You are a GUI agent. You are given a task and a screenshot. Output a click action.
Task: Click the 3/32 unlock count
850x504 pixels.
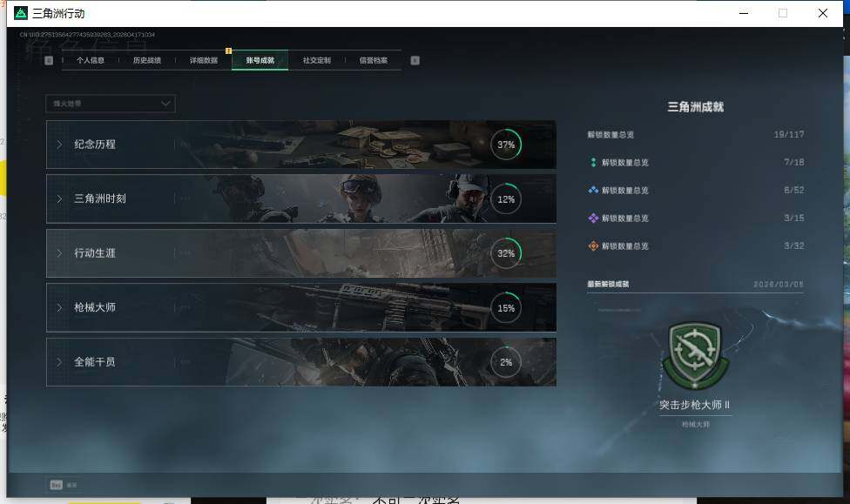pos(793,246)
